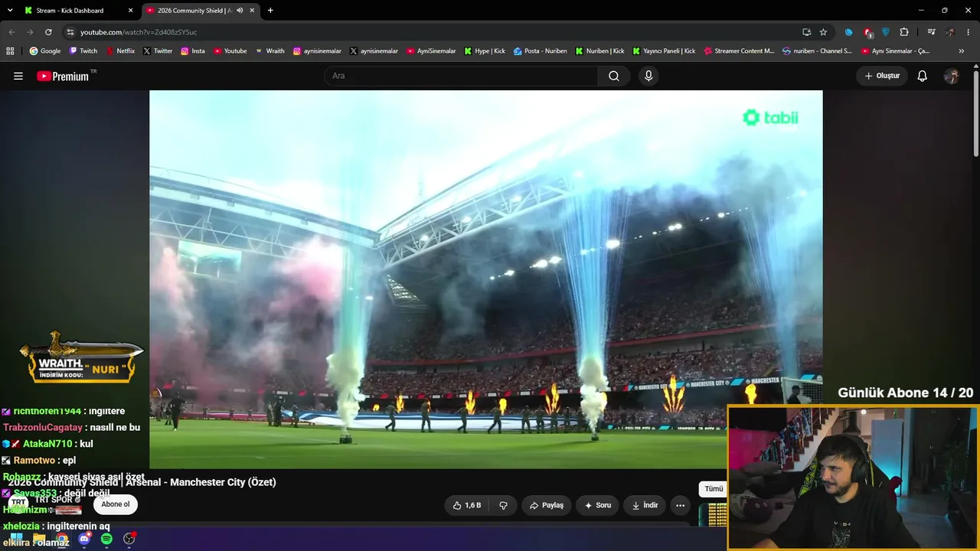Open the Windows Start menu
The image size is (980, 551).
click(x=16, y=539)
